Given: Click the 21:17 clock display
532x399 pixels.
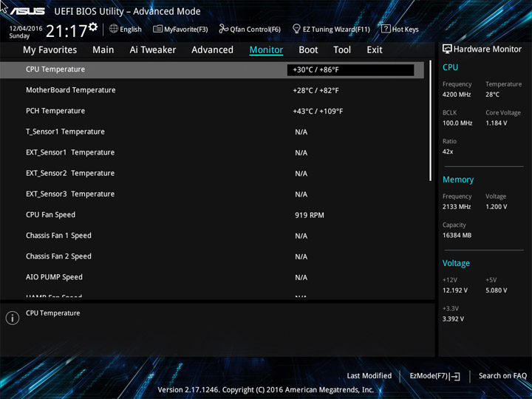Looking at the screenshot, I should tap(66, 31).
